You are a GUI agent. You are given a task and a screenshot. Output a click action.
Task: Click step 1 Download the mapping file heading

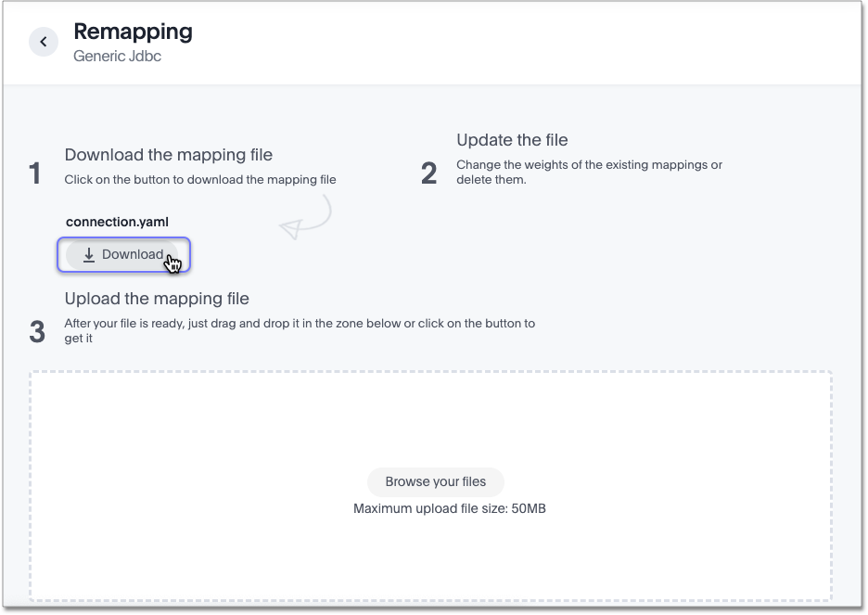pos(168,155)
